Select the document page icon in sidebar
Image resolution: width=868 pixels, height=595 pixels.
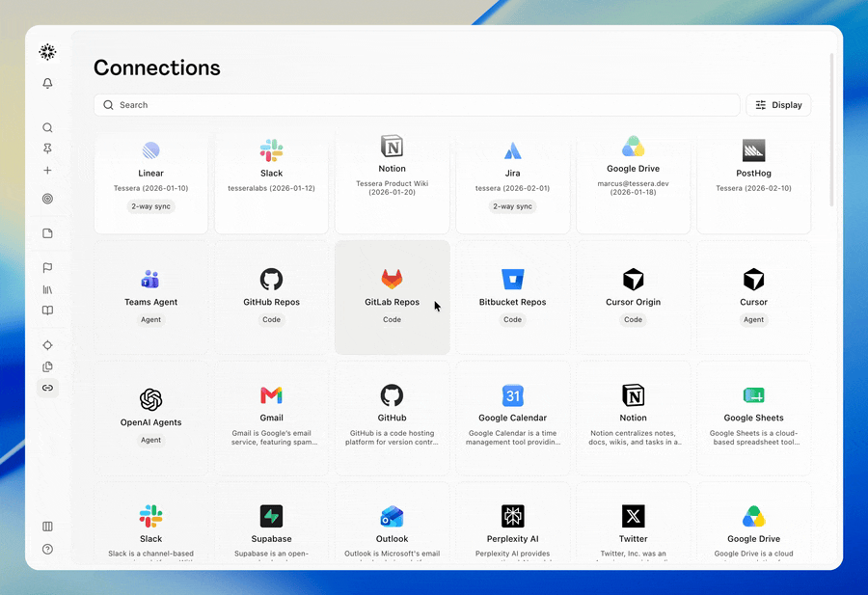coord(47,233)
